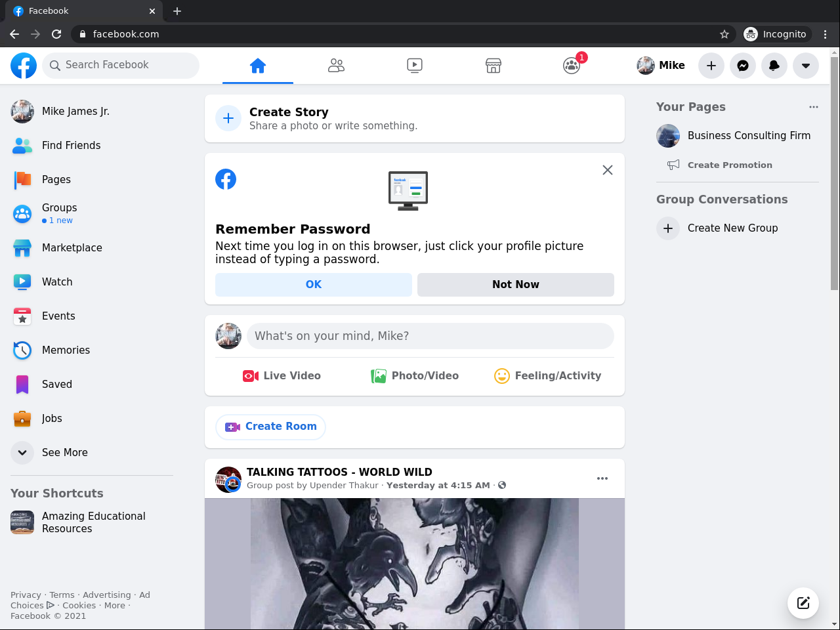Open a new browser tab
Viewport: 840px width, 630px height.
177,11
